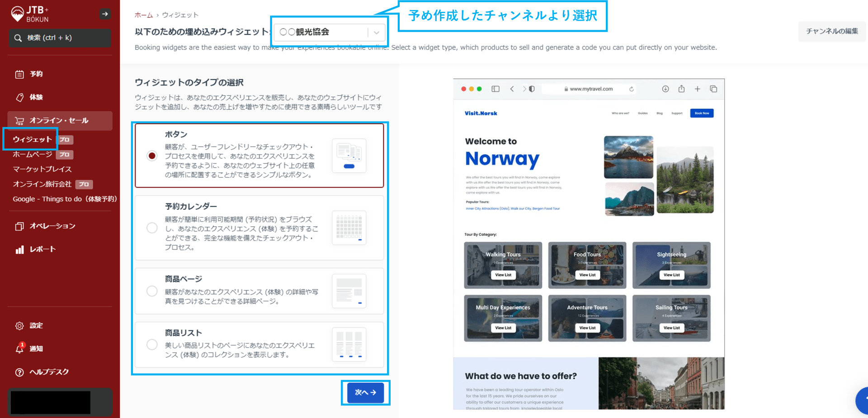Click the 次へ button
Screen dimensions: 868x418
pyautogui.click(x=365, y=392)
